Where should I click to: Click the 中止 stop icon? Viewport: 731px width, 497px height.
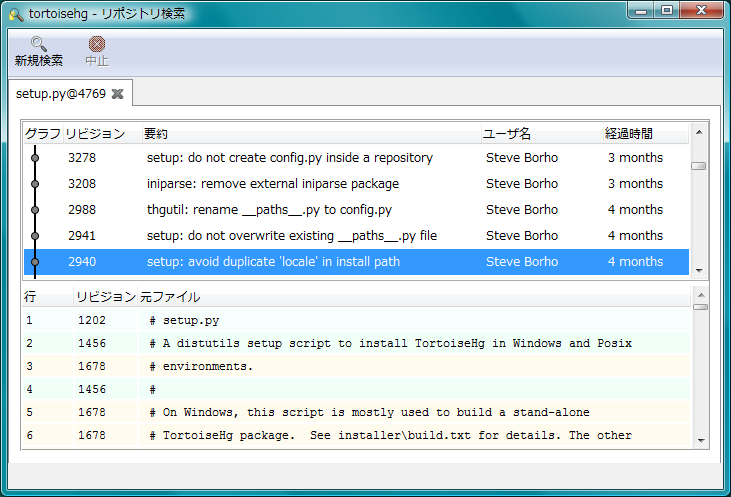tap(96, 45)
